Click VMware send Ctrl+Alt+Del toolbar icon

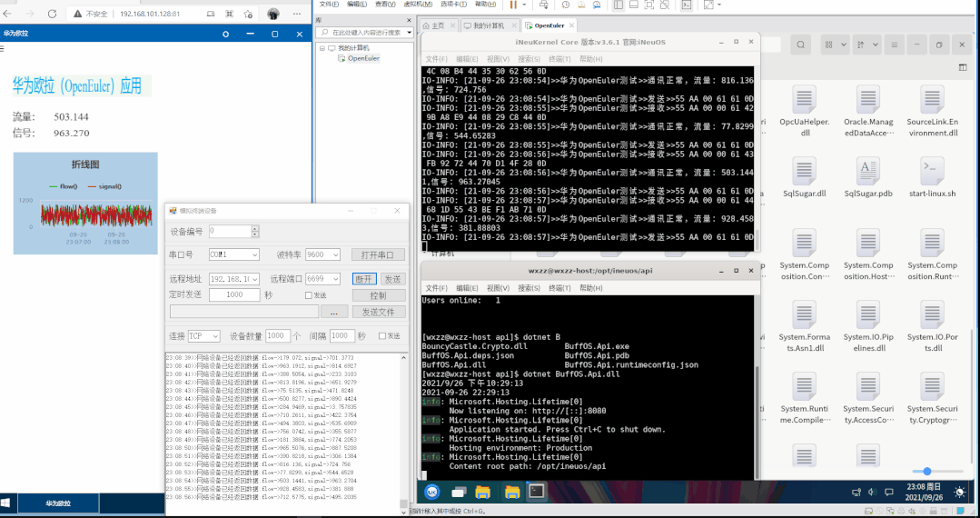tap(544, 5)
